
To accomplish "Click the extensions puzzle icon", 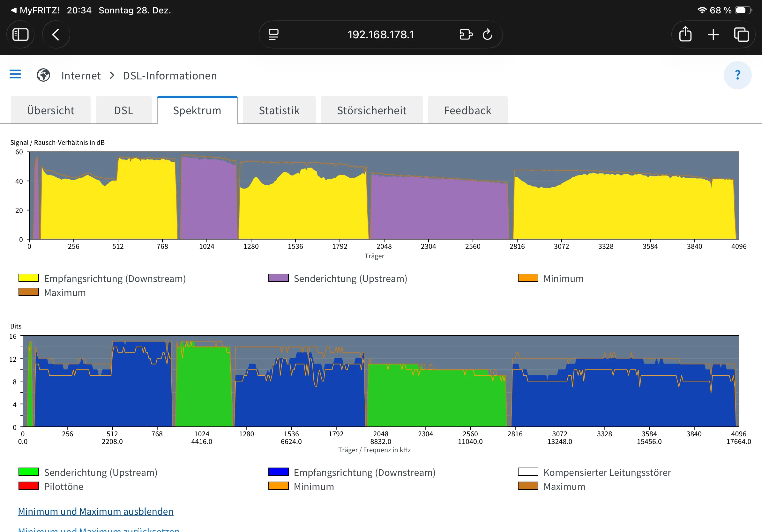I will [466, 34].
